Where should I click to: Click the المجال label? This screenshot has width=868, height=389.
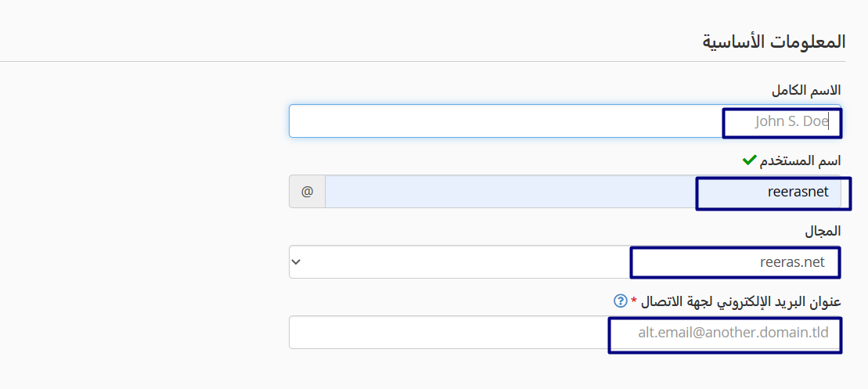tap(823, 231)
